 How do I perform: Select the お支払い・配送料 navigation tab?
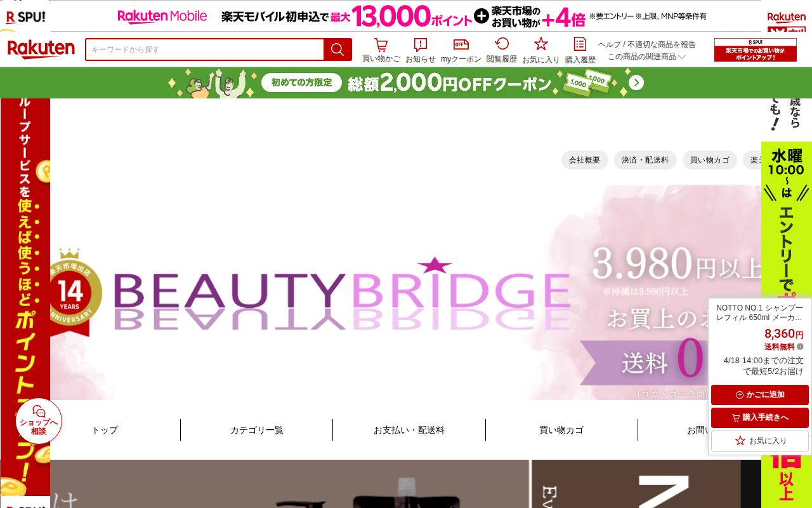(x=409, y=430)
